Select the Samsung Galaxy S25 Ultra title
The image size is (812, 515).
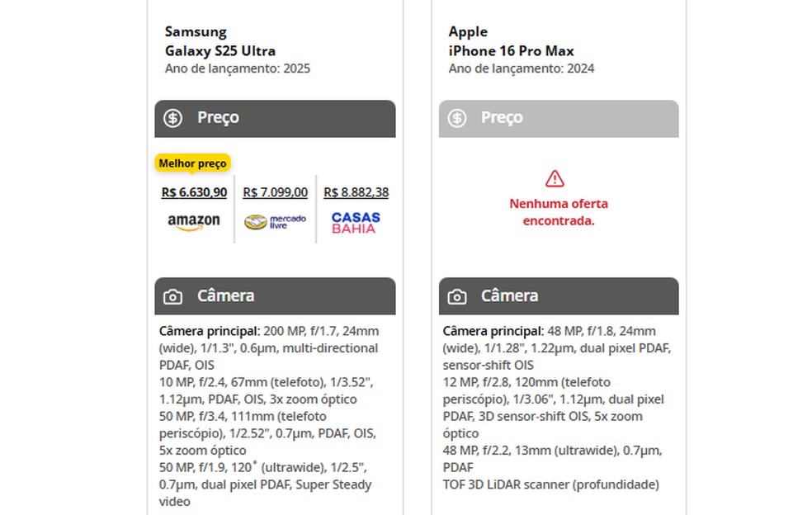click(x=220, y=41)
